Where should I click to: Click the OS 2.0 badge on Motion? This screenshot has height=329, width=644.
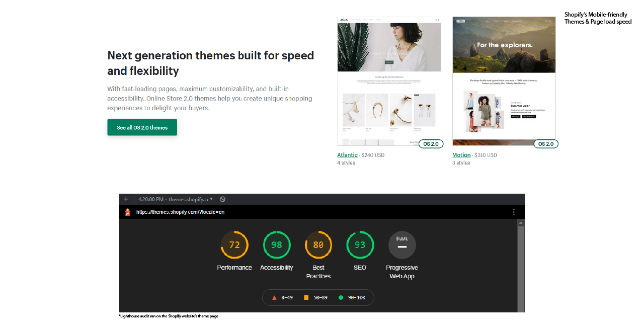coord(546,144)
